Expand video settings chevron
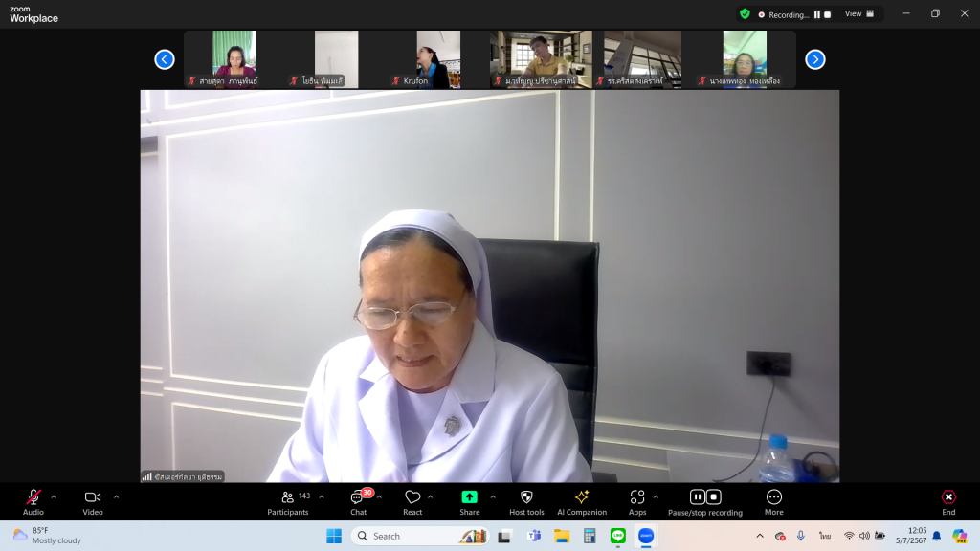980x551 pixels. tap(117, 496)
